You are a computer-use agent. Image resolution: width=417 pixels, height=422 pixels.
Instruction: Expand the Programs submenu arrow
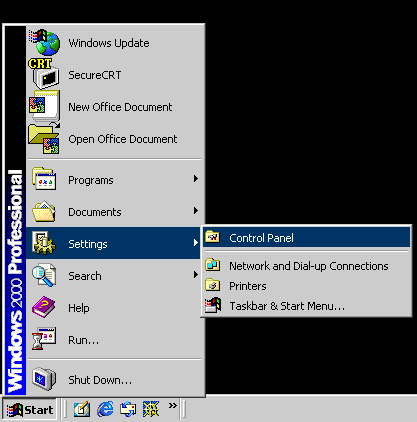(196, 179)
